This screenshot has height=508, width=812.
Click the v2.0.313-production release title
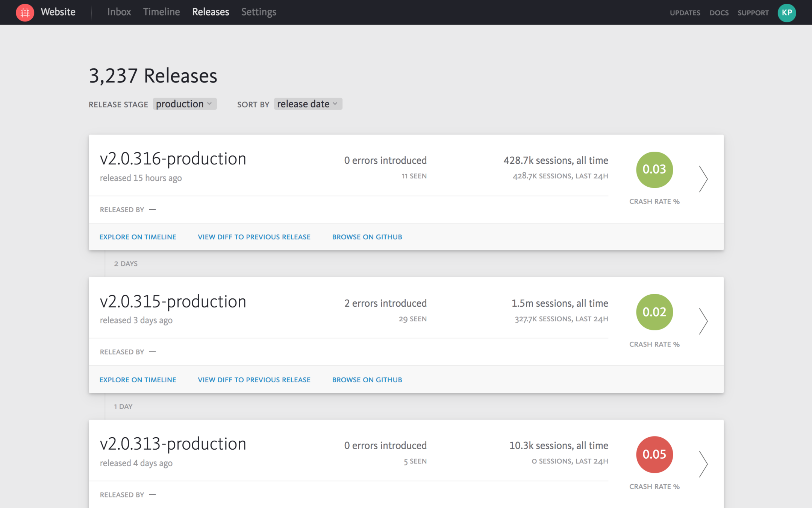(x=173, y=444)
